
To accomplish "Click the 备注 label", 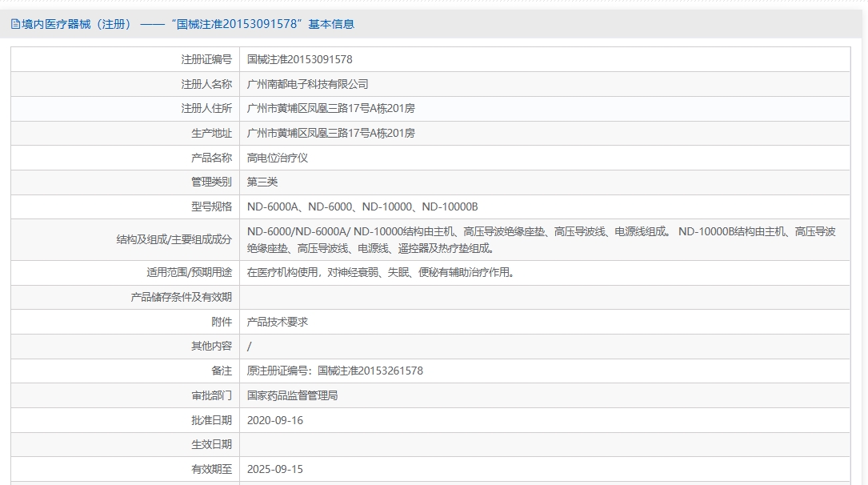I will point(222,371).
